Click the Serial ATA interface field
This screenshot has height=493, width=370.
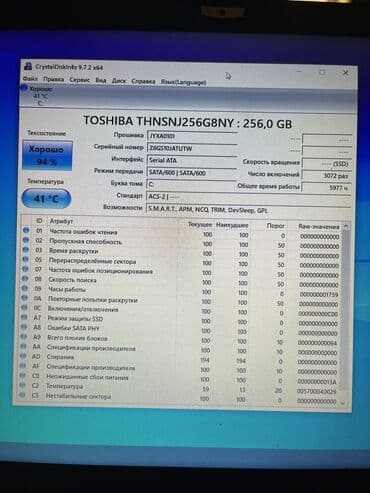[192, 160]
